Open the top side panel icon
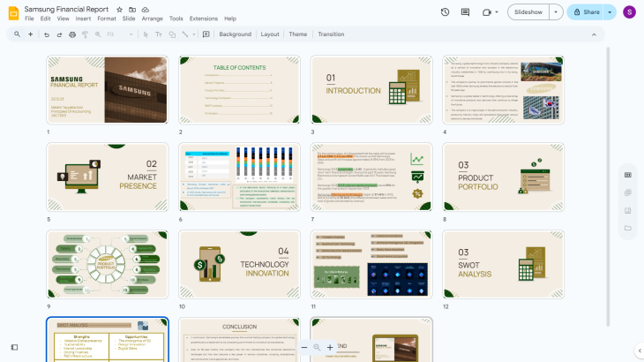The height and width of the screenshot is (362, 644). [628, 175]
